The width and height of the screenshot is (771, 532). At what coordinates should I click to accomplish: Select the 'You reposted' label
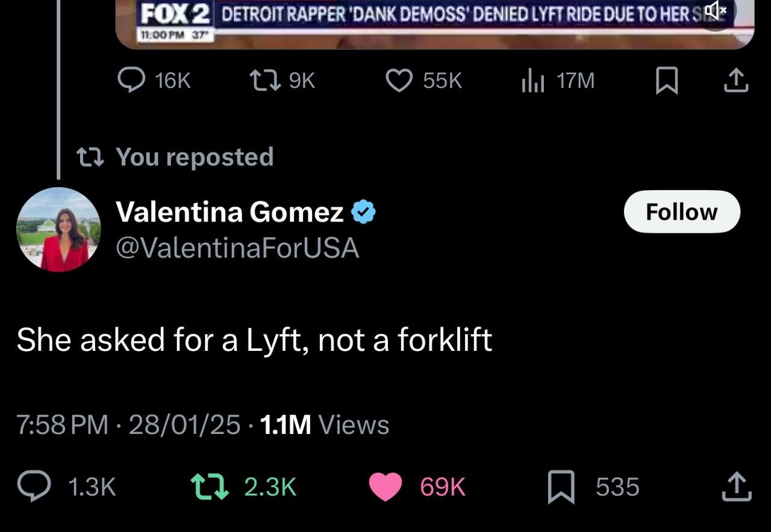[195, 156]
